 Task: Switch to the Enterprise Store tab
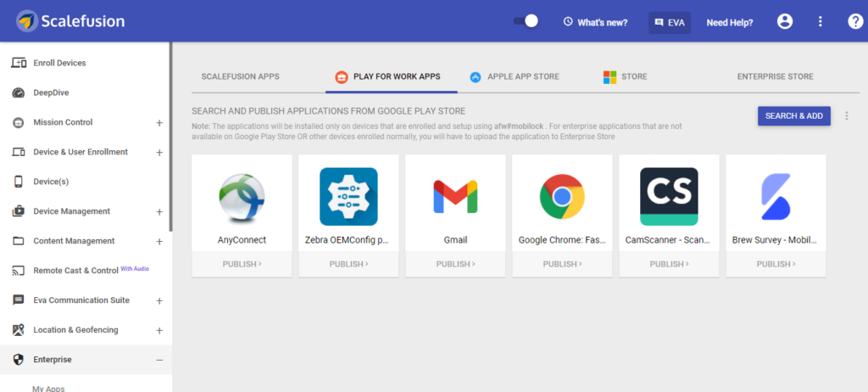click(775, 76)
